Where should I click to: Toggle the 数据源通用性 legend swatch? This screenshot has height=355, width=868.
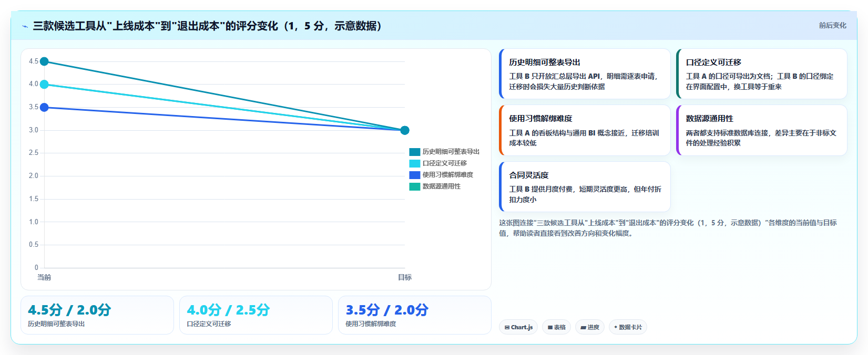415,186
